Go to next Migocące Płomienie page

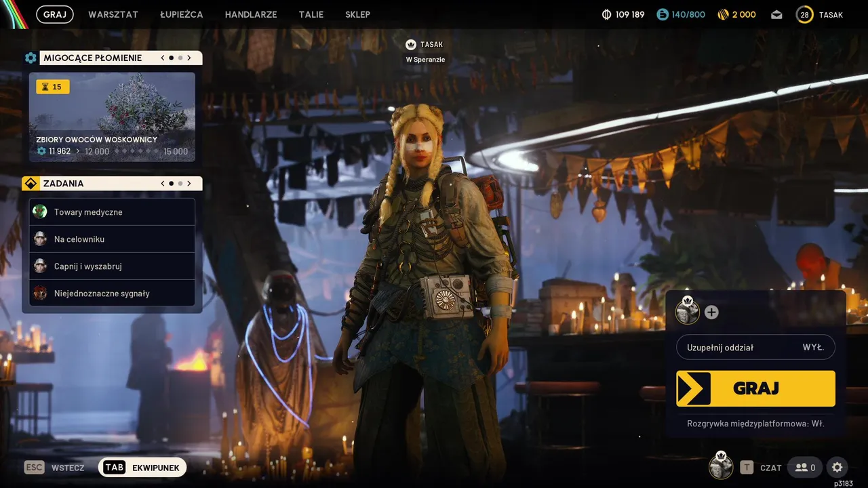pyautogui.click(x=189, y=58)
